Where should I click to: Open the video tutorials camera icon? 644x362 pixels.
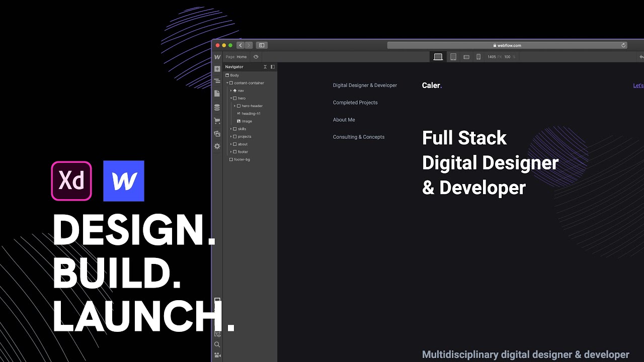217,355
